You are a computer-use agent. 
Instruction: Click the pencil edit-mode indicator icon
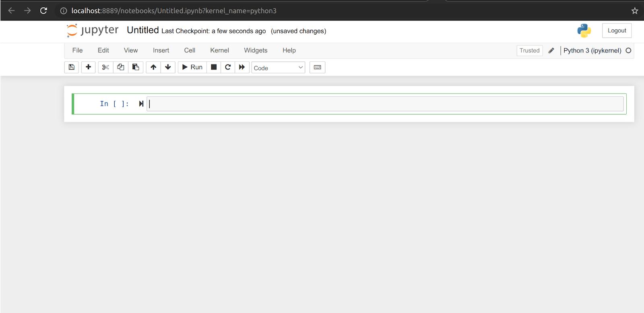[x=551, y=50]
